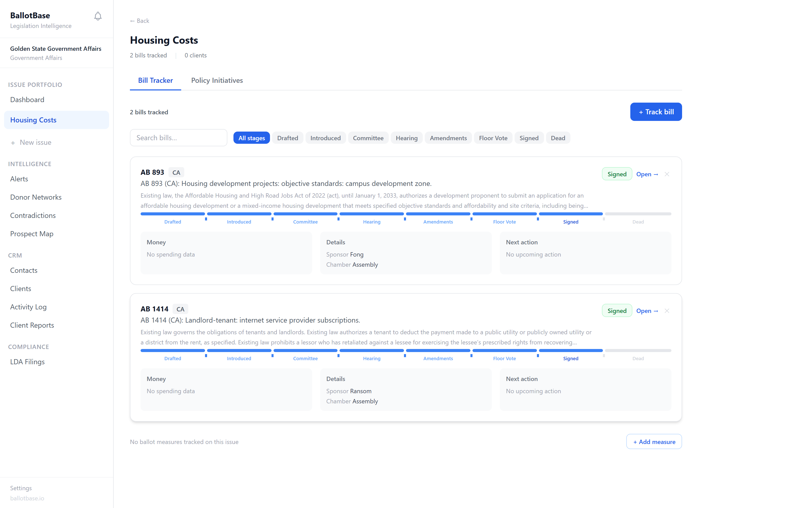Screen dimensions: 812x508
Task: Switch to the Bill Tracker tab
Action: tap(155, 80)
